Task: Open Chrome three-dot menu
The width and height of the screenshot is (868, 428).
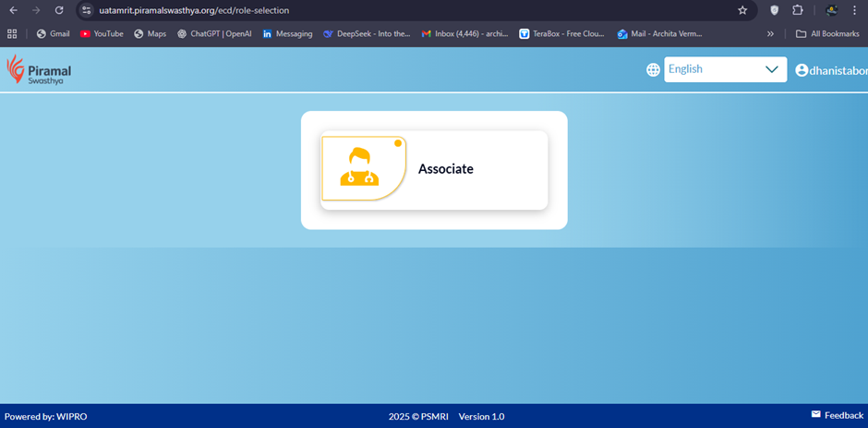Action: pyautogui.click(x=855, y=10)
